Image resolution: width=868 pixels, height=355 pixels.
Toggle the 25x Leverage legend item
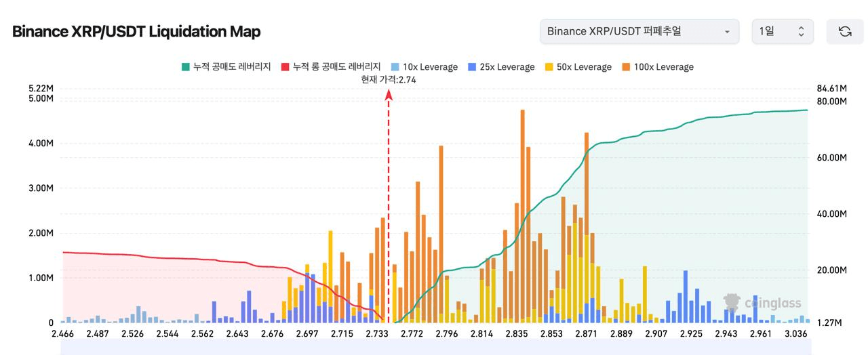(x=501, y=66)
